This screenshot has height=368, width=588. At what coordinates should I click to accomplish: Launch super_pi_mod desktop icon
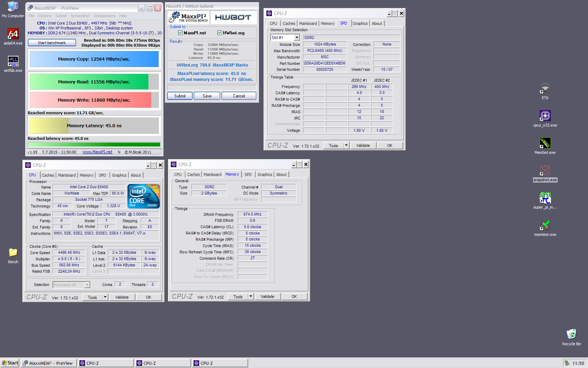point(545,201)
